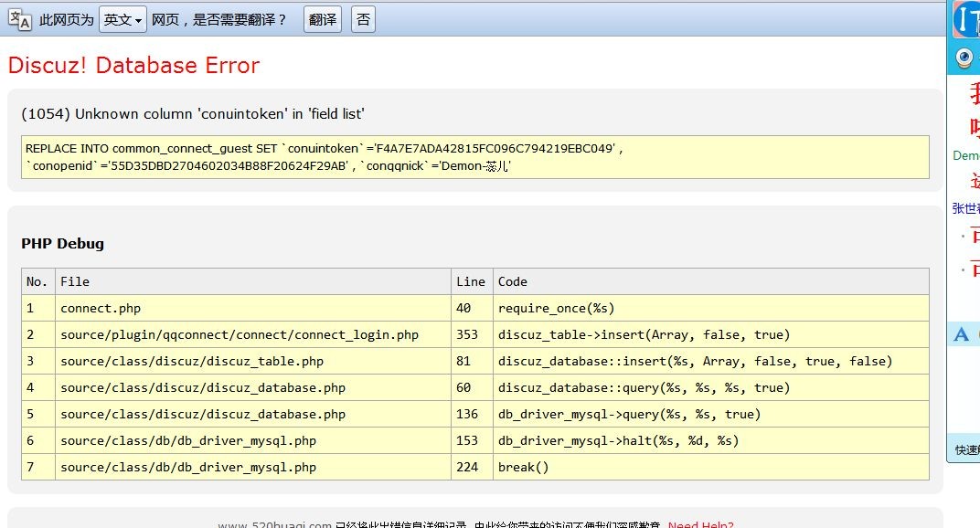
Task: Click the webcam icon in the side panel
Action: tap(964, 58)
